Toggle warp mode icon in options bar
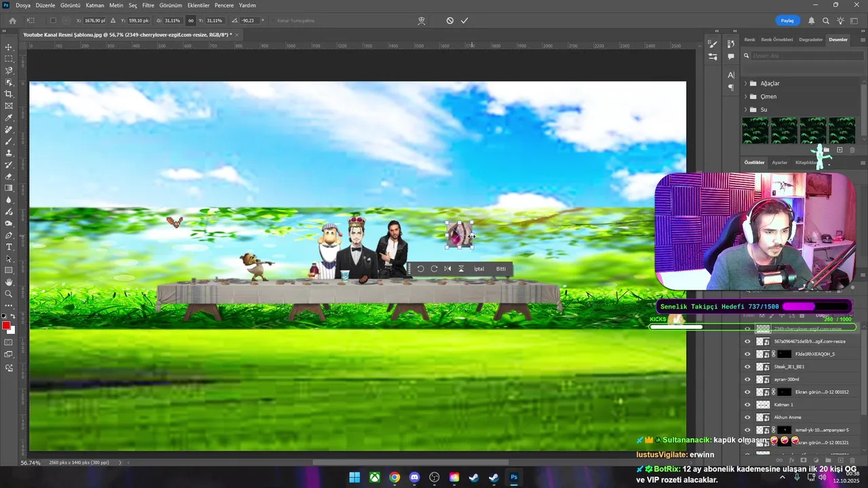Viewport: 868px width, 488px height. tap(421, 20)
